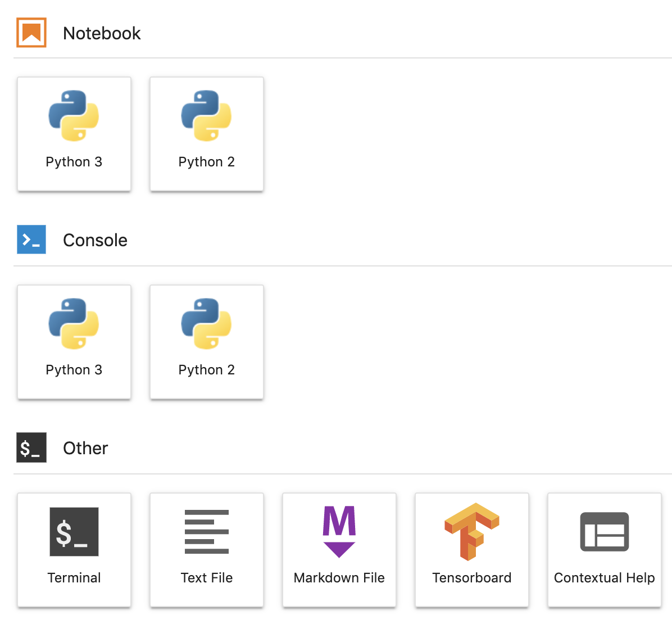Viewport: 672px width, 633px height.
Task: Click the orange Tensorboard icon
Action: (x=471, y=532)
